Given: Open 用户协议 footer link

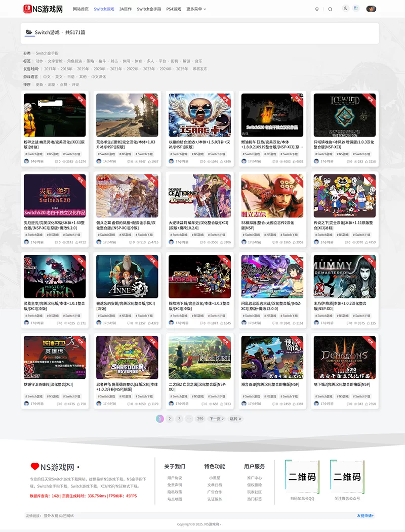Looking at the screenshot, I should (x=175, y=478).
